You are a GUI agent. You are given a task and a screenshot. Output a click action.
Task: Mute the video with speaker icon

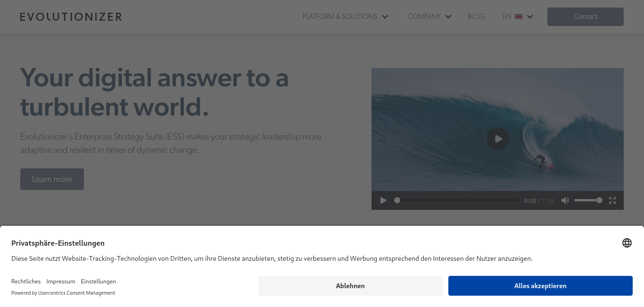pyautogui.click(x=565, y=200)
